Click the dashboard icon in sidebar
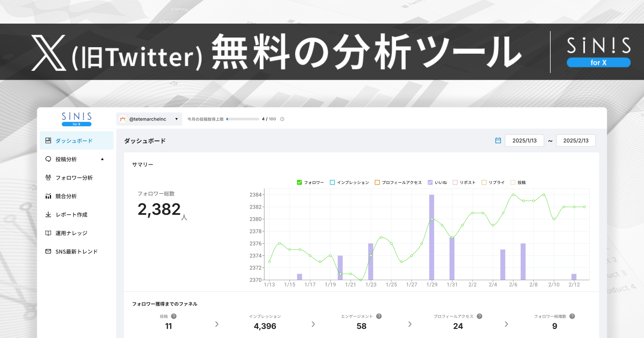644x338 pixels. click(48, 141)
